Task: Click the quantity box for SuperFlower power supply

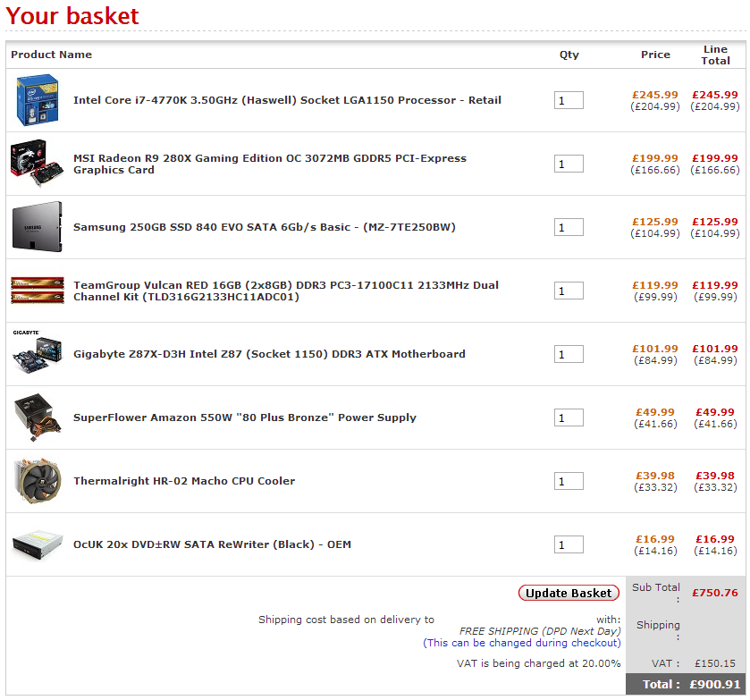Action: [569, 418]
